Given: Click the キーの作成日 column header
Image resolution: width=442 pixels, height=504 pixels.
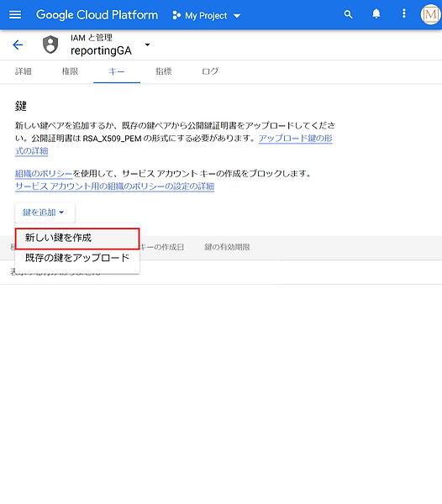Looking at the screenshot, I should pos(162,247).
